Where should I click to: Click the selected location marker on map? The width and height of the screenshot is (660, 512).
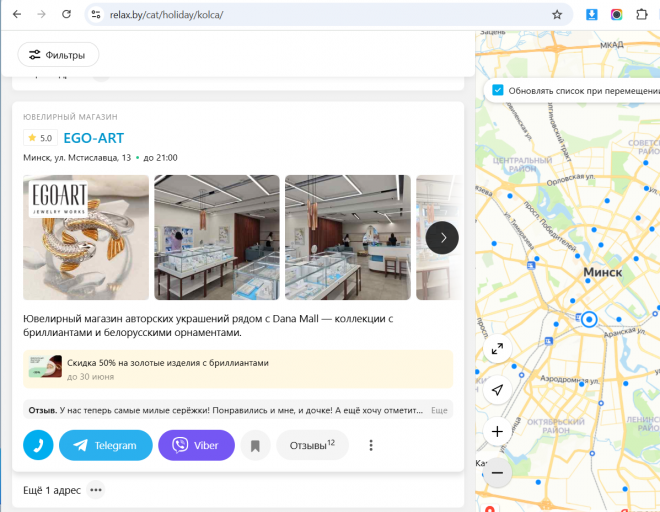[x=589, y=319]
